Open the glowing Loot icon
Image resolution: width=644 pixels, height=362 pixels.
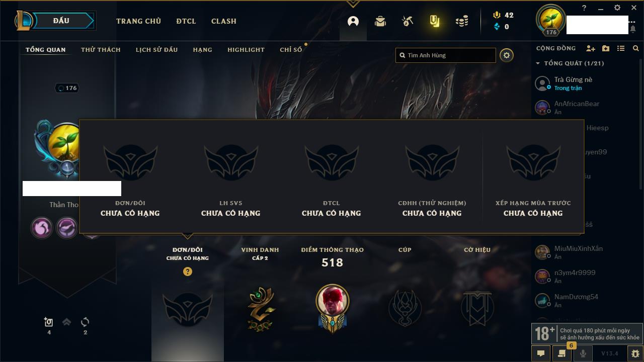click(x=435, y=21)
